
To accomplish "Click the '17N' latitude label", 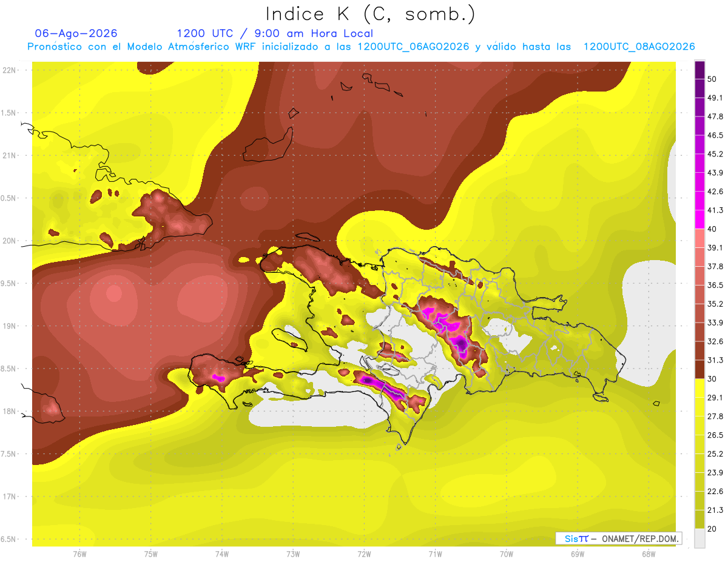I will (10, 497).
